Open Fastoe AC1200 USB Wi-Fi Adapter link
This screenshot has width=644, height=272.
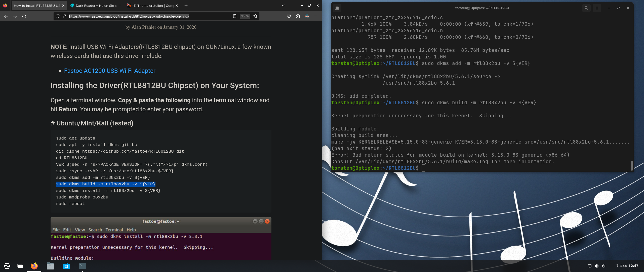[x=110, y=71]
